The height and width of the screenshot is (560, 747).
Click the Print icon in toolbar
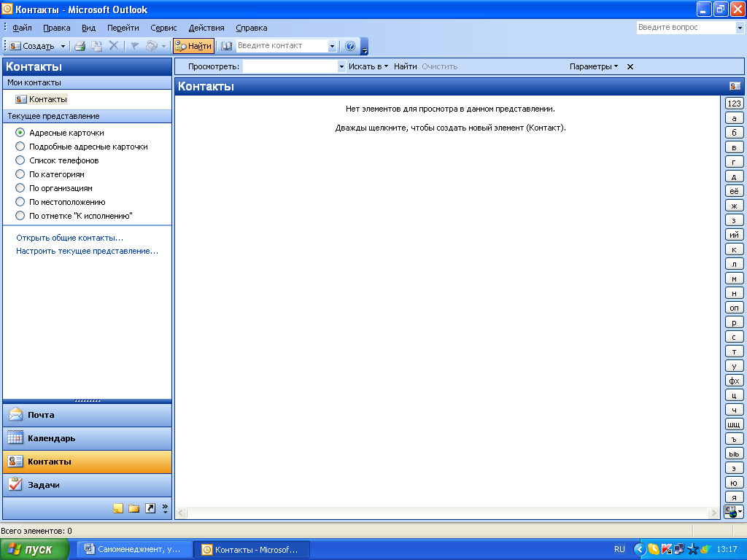[80, 46]
